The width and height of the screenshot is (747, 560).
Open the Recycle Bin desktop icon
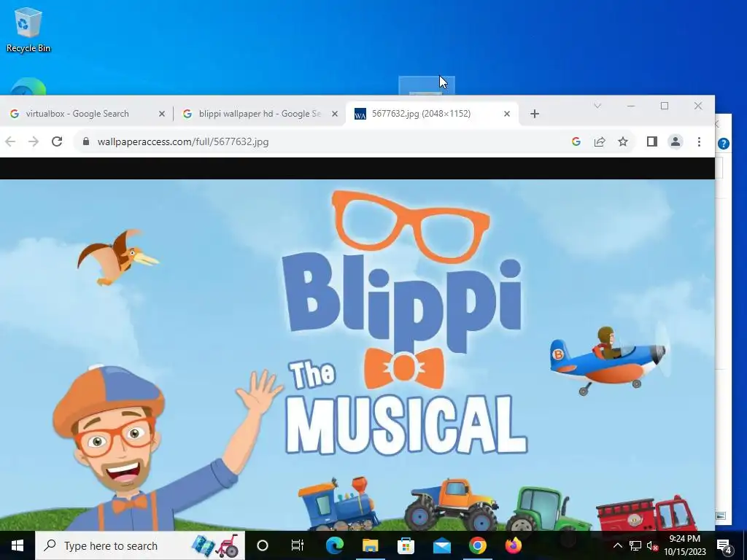pyautogui.click(x=28, y=29)
